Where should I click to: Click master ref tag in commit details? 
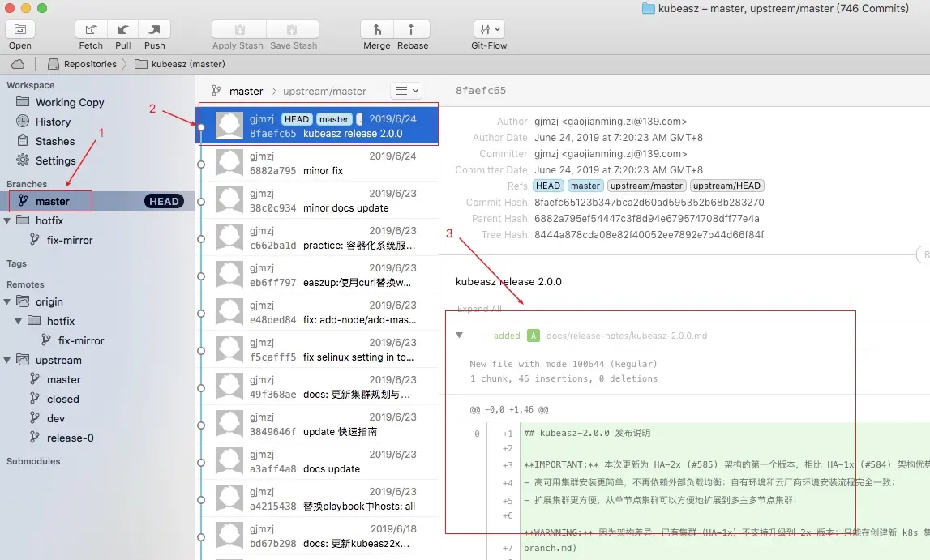(585, 186)
